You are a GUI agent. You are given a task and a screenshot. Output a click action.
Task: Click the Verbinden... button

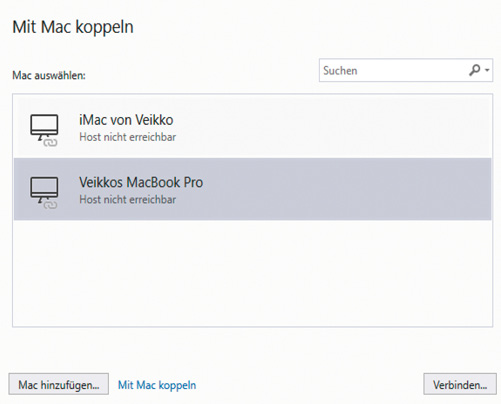pyautogui.click(x=460, y=384)
